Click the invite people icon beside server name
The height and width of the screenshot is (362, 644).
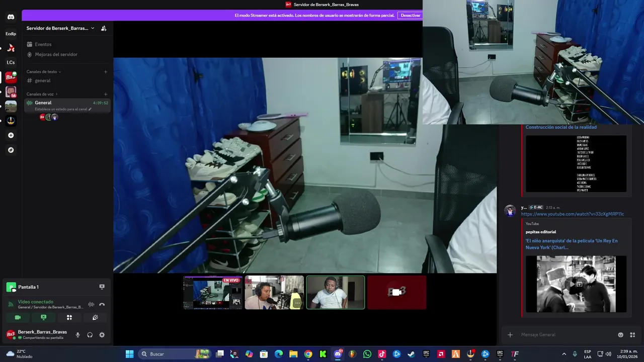tap(104, 28)
